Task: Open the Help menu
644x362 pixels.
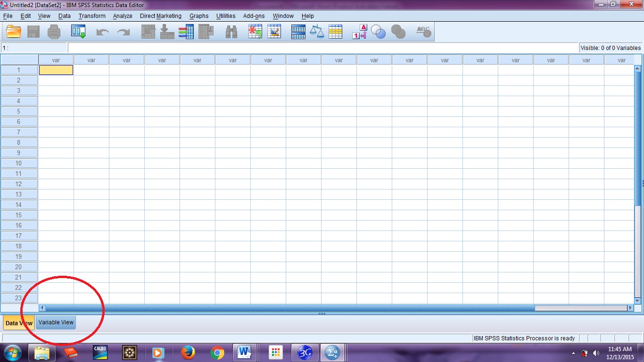Action: tap(308, 16)
